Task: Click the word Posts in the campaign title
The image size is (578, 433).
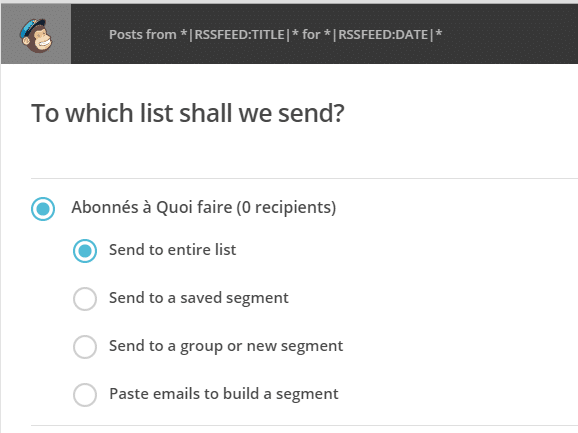Action: click(x=126, y=35)
